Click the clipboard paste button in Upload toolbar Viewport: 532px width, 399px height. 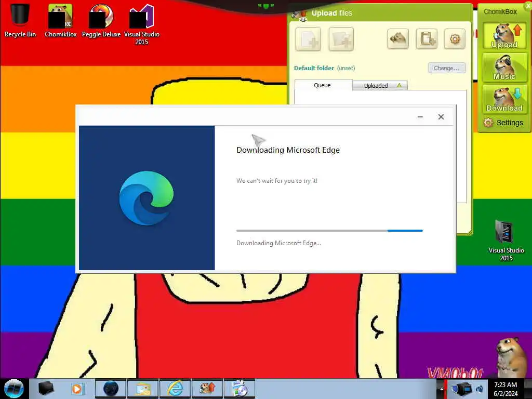pyautogui.click(x=427, y=38)
